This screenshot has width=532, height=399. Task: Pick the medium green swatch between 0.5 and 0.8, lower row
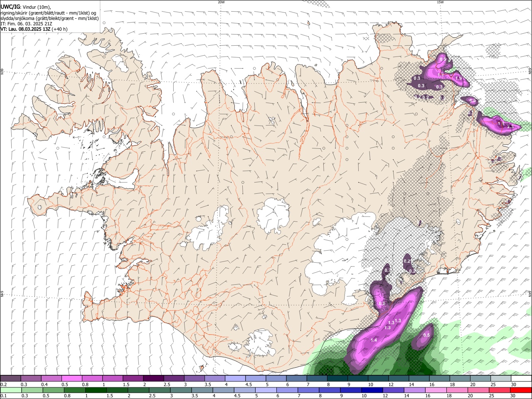tap(54, 390)
